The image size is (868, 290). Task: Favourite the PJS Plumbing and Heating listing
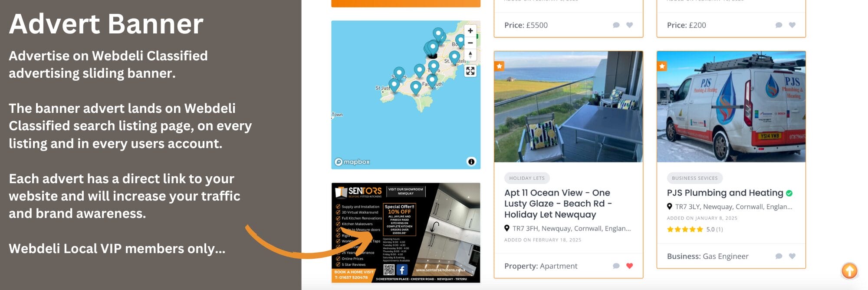[x=792, y=256]
